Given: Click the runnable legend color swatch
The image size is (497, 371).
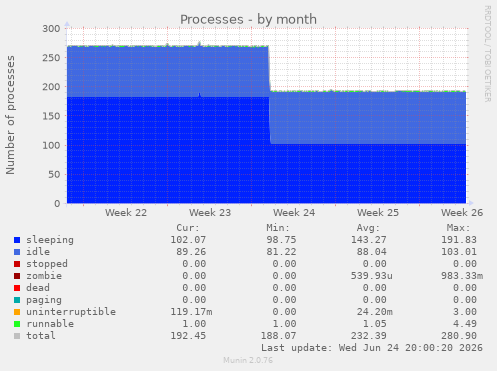Looking at the screenshot, I should pos(17,324).
